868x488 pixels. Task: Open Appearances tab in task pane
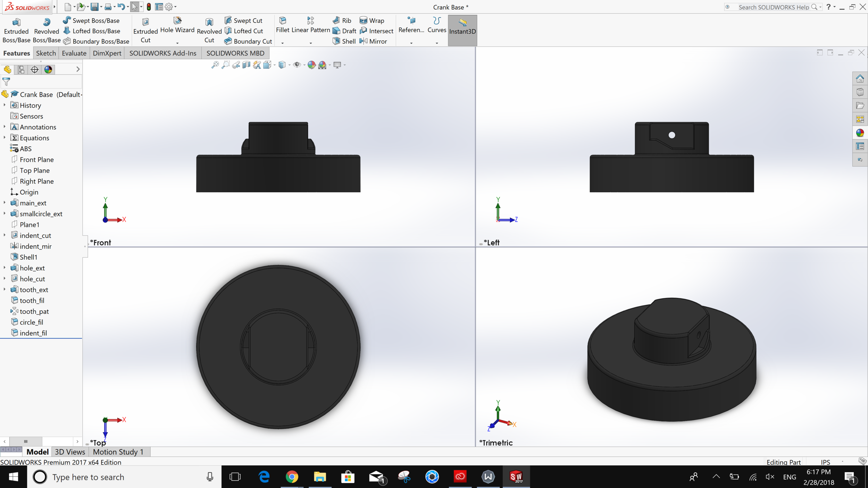(860, 133)
